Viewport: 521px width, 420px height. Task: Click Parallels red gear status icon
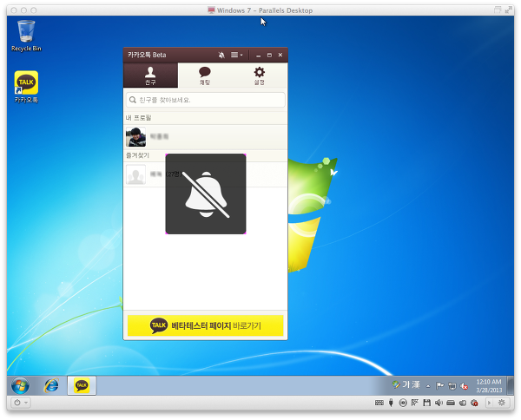point(475,403)
